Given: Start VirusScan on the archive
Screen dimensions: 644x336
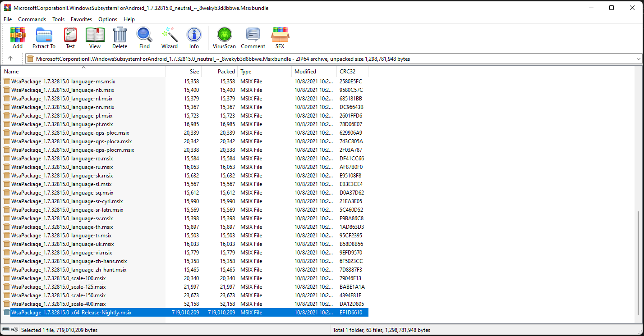Looking at the screenshot, I should pos(224,38).
